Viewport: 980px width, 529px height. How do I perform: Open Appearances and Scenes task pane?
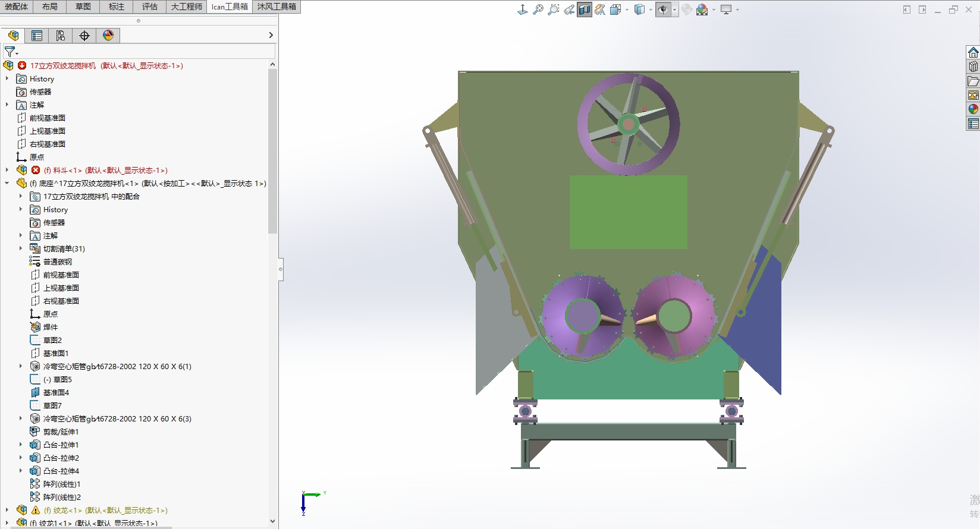click(973, 109)
